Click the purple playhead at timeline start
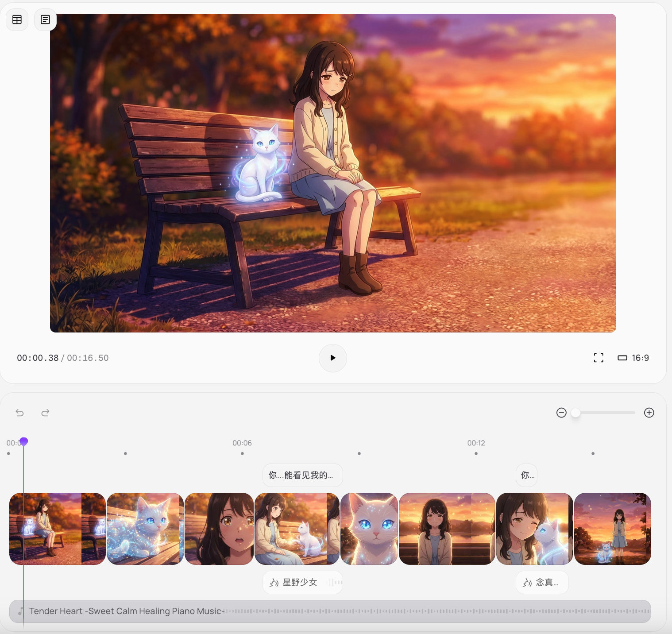 click(x=23, y=441)
